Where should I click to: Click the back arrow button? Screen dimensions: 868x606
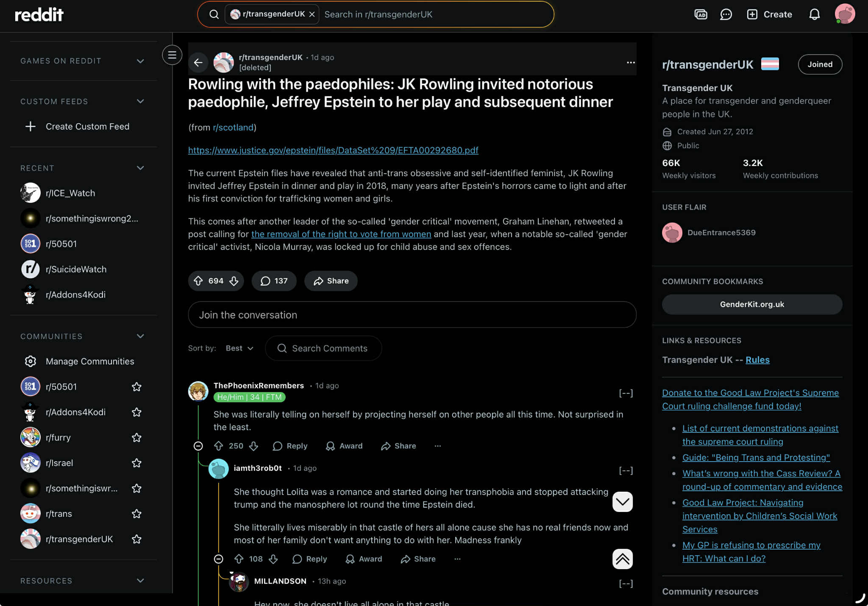point(198,63)
